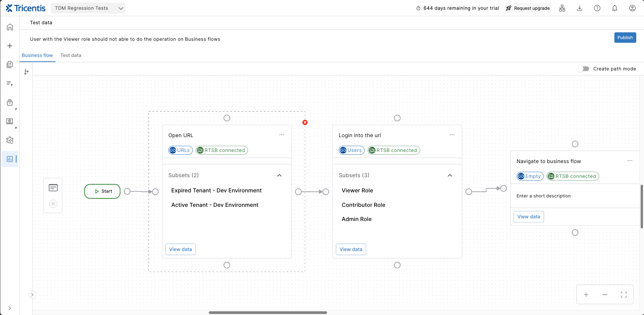
Task: Click View data in Navigate card
Action: (529, 217)
